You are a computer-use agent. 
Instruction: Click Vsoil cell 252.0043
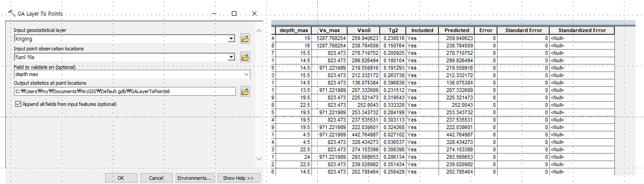tap(364, 105)
